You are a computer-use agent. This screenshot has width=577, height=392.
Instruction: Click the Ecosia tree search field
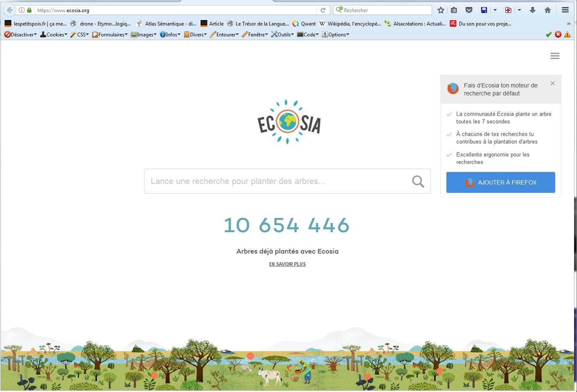(x=276, y=182)
